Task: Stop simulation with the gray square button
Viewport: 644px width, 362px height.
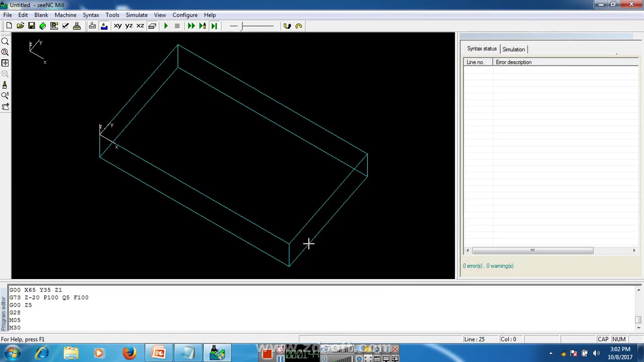Action: click(x=177, y=26)
